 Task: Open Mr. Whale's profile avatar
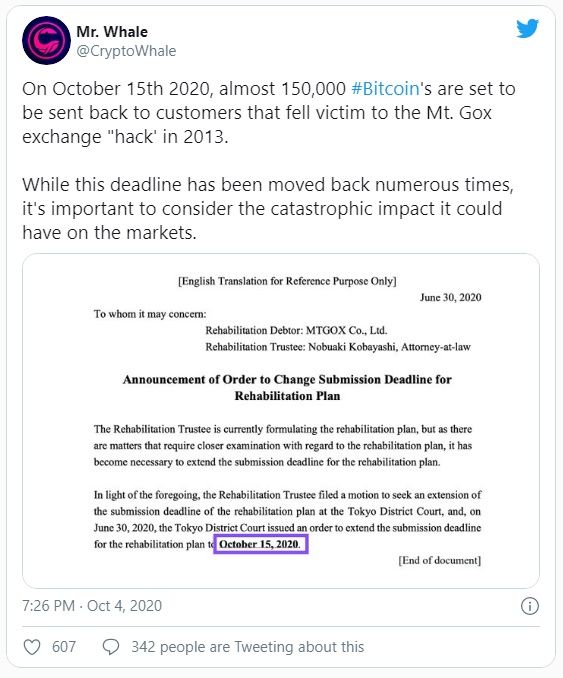[x=46, y=40]
